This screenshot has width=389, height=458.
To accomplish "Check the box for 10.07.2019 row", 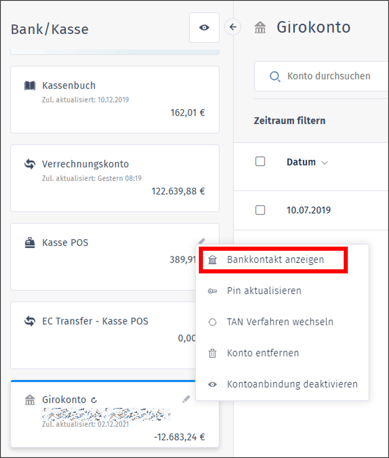I will [x=260, y=210].
